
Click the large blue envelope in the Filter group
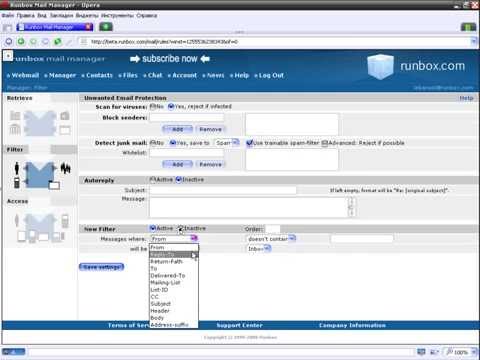(39, 174)
